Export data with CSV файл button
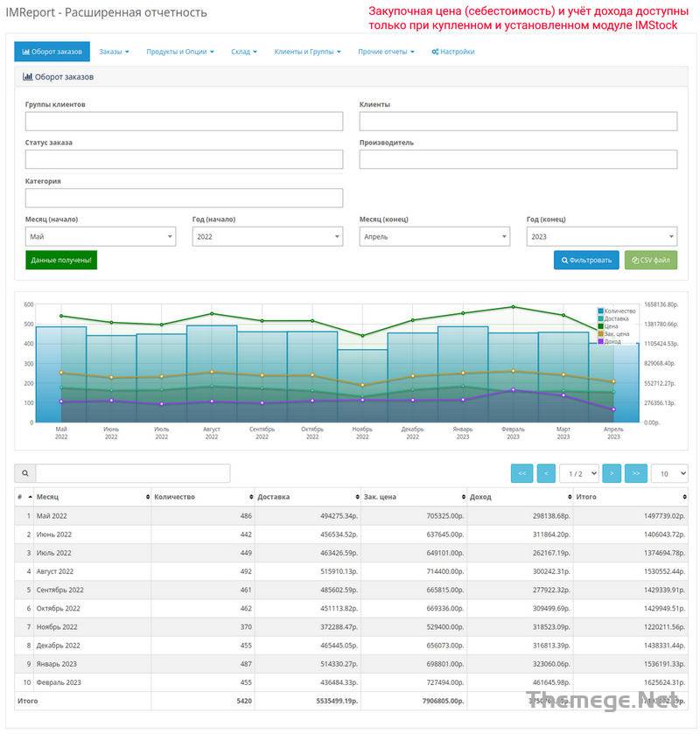700x734 pixels. point(651,260)
